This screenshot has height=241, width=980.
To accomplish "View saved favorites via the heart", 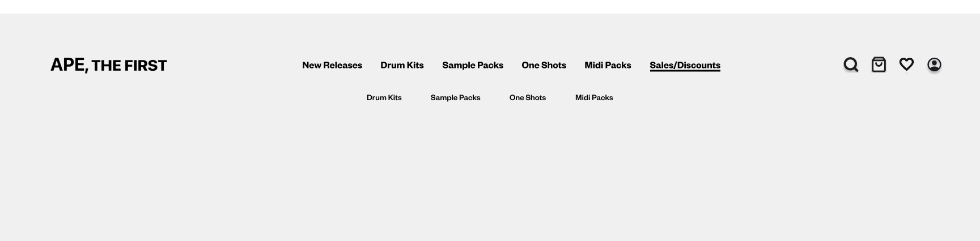I will pyautogui.click(x=906, y=64).
